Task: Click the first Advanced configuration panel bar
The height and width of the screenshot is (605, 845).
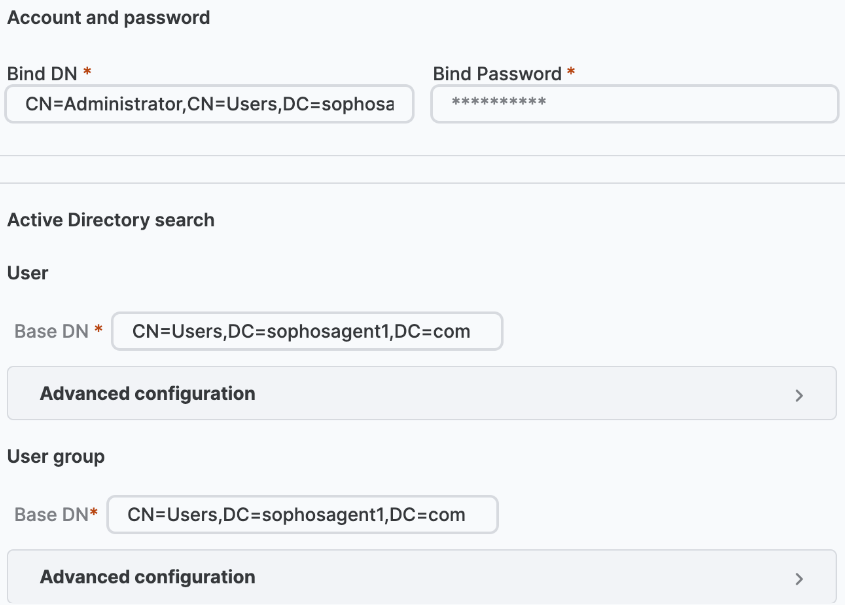Action: 422,393
